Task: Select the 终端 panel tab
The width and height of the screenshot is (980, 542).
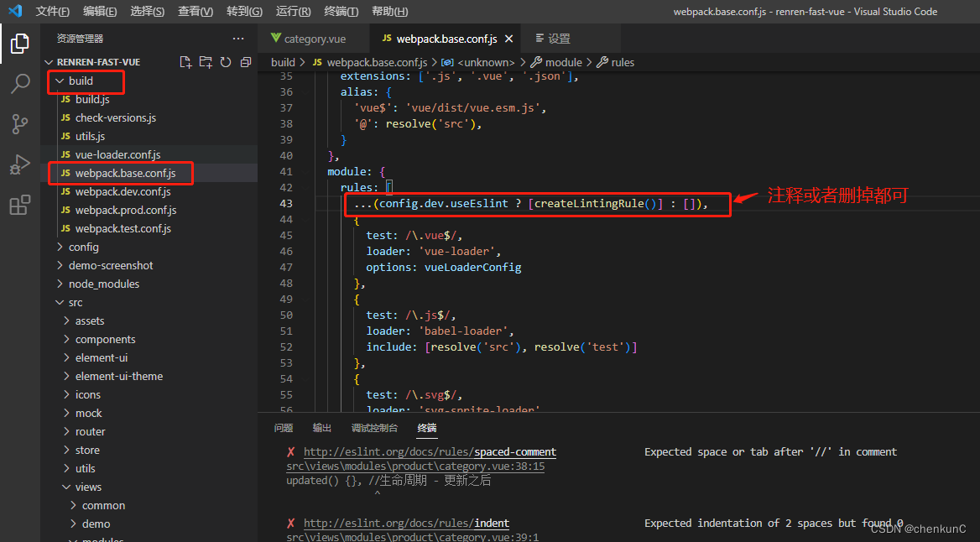Action: (x=427, y=428)
